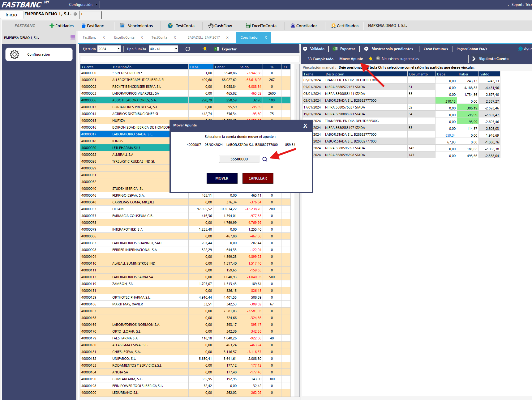Switch to the SABADELL_EMP 2017 sub-tab
The width and height of the screenshot is (532, 400).
click(x=204, y=37)
